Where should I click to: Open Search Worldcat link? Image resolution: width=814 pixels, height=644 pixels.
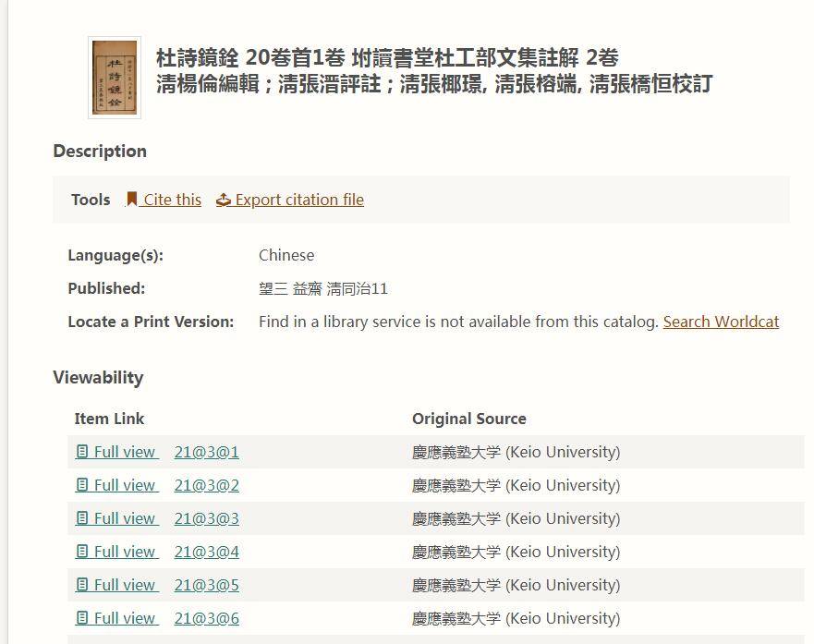pyautogui.click(x=721, y=322)
